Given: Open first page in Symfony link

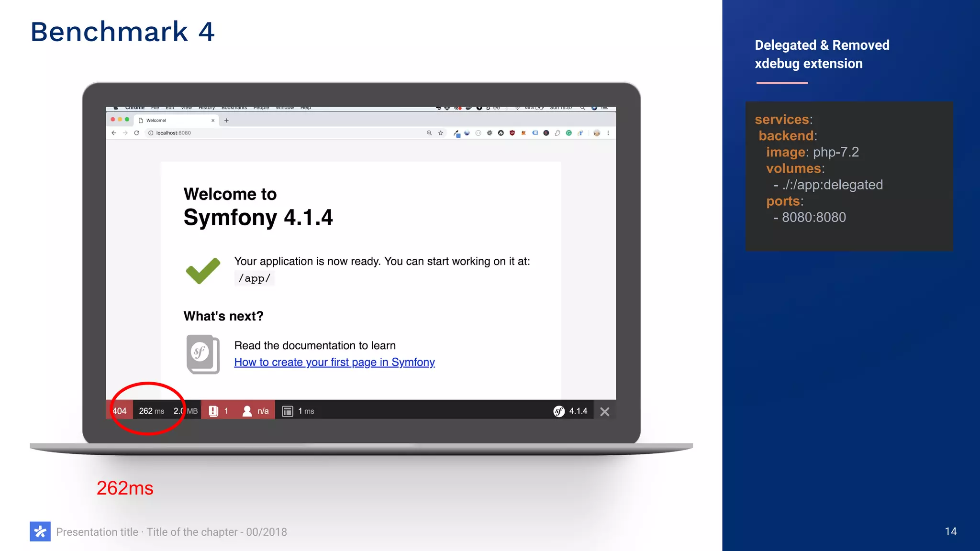Looking at the screenshot, I should pos(334,362).
